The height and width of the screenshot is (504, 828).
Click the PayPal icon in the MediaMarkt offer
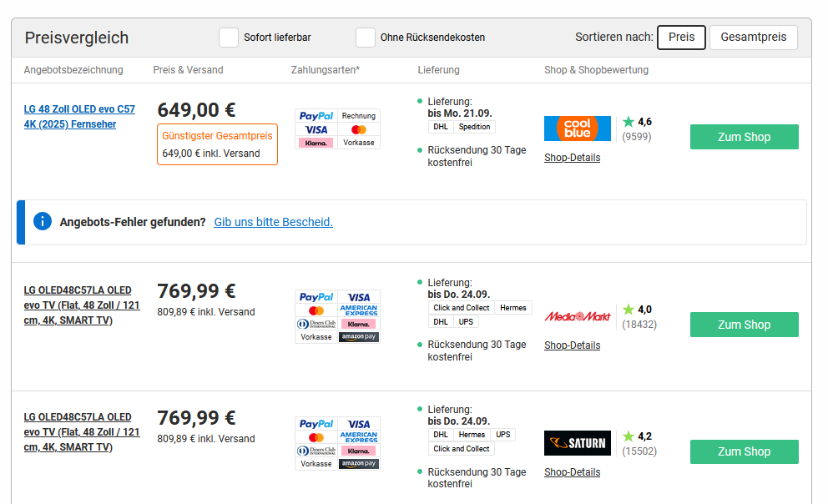[316, 297]
